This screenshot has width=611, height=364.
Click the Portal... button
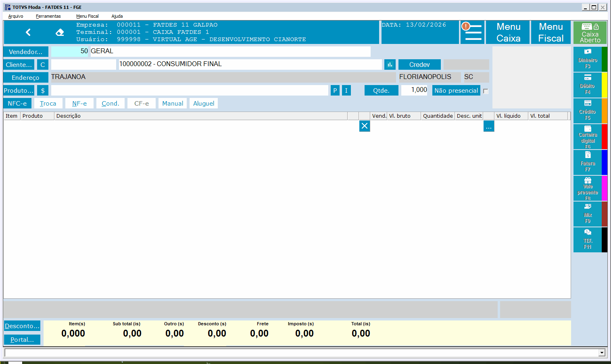pos(22,339)
